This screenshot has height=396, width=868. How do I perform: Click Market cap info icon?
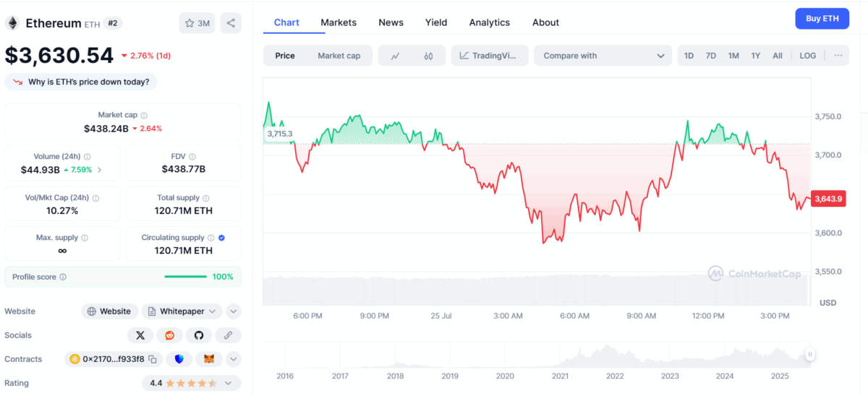coord(144,116)
